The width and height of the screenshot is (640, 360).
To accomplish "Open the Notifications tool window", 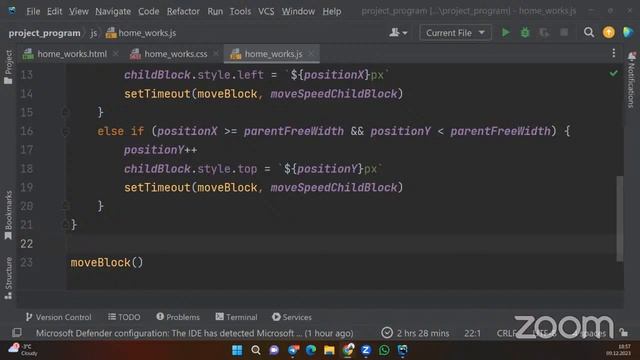I will [x=631, y=80].
